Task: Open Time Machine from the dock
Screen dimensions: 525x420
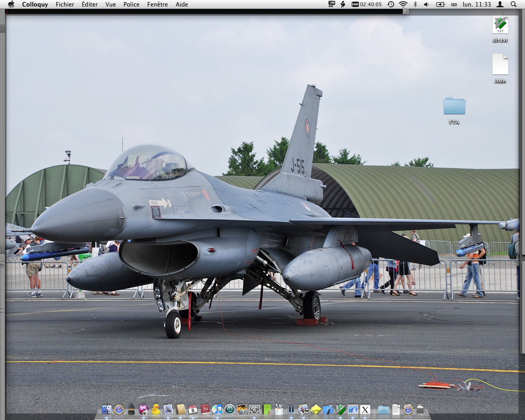Action: (x=230, y=409)
